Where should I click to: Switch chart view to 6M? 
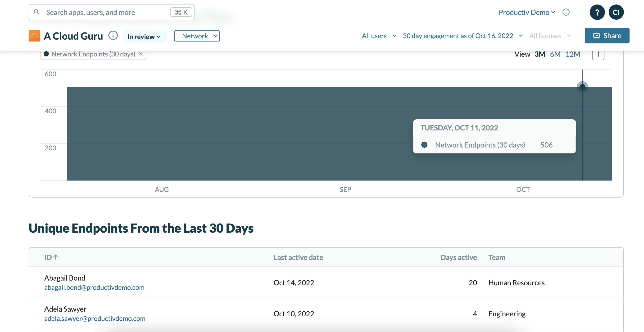pyautogui.click(x=555, y=54)
